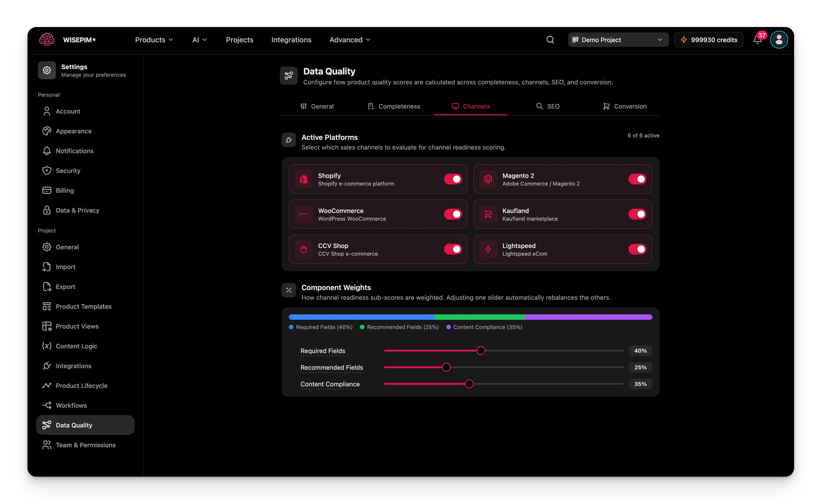Click the 999930 credits button

click(709, 40)
